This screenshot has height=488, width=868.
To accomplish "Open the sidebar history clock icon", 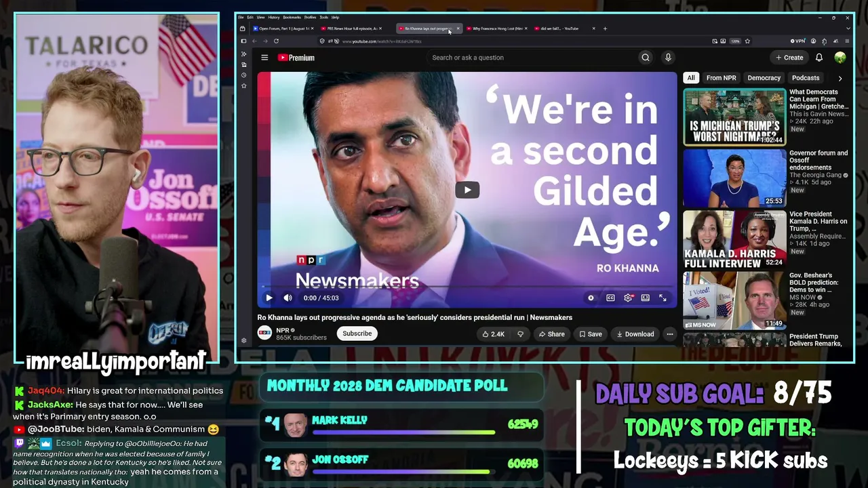I will [x=244, y=75].
